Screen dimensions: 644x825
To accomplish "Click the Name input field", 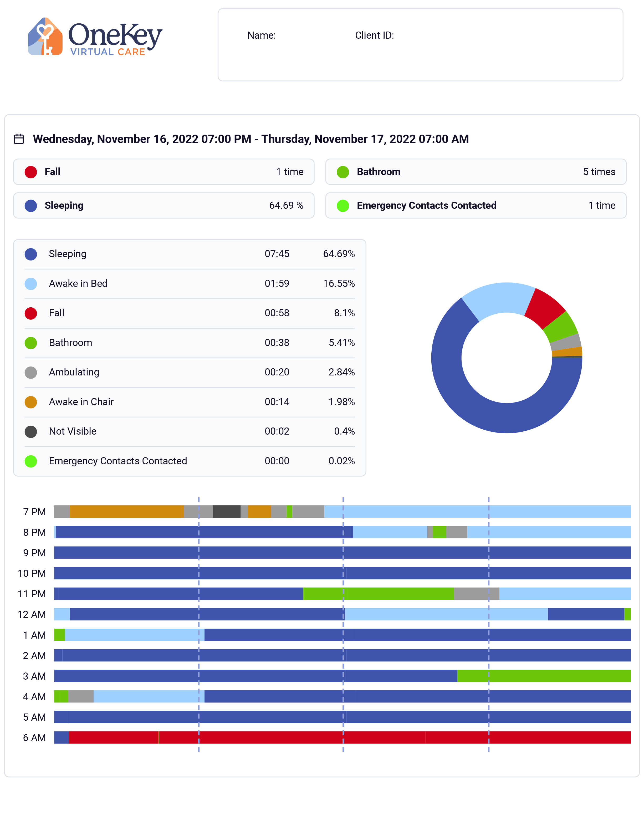I will (302, 35).
